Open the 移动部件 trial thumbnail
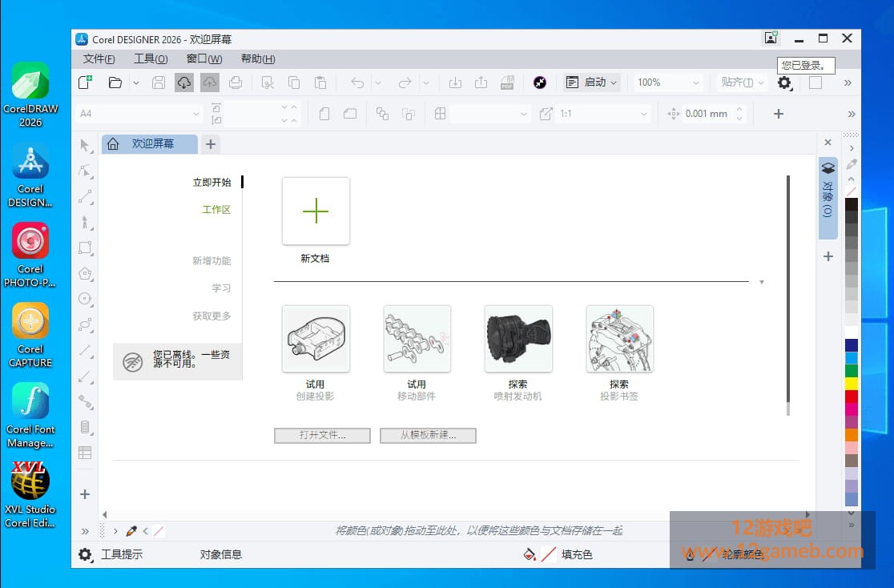Screen dimensions: 894x588 pyautogui.click(x=417, y=339)
